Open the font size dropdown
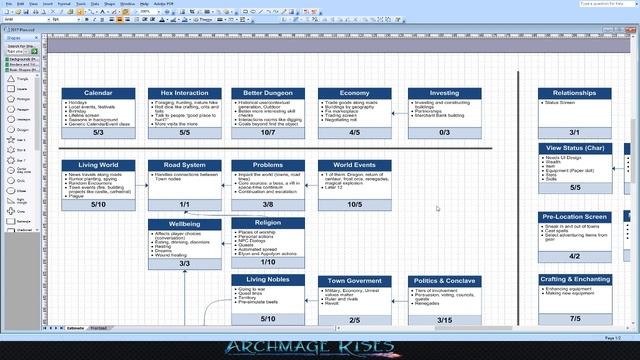The height and width of the screenshot is (360, 640). tap(79, 20)
